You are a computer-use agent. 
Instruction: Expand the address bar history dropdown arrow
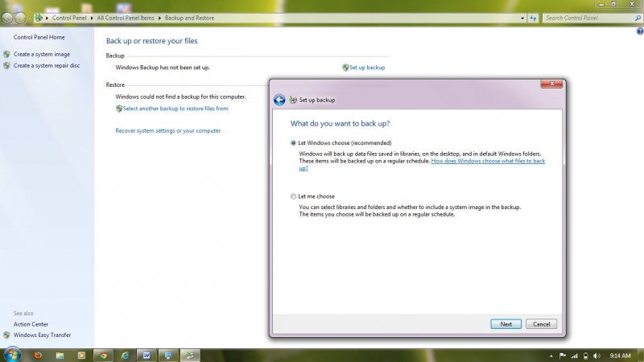pyautogui.click(x=522, y=17)
